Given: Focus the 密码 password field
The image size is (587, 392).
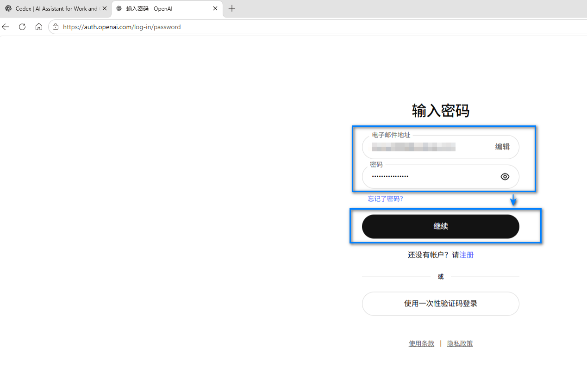Looking at the screenshot, I should [440, 176].
